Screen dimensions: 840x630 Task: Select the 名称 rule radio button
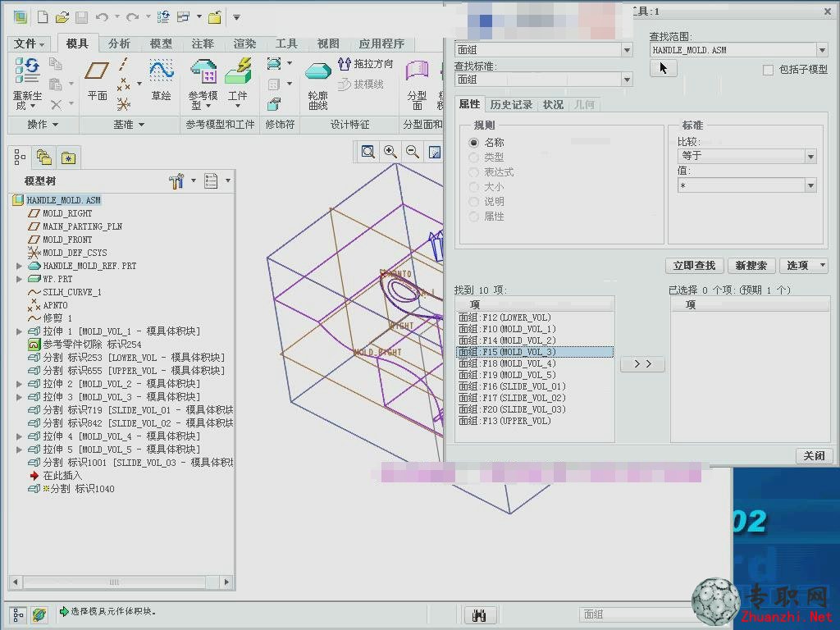click(473, 143)
